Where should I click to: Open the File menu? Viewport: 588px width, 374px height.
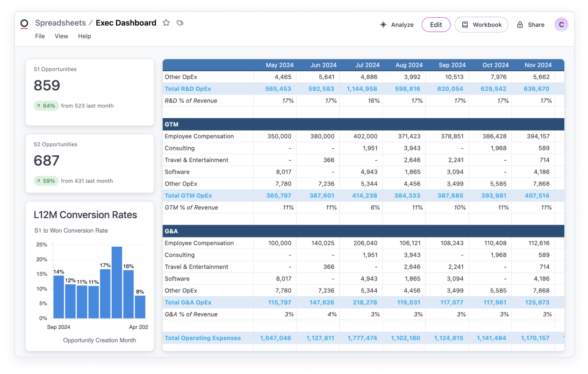(40, 37)
